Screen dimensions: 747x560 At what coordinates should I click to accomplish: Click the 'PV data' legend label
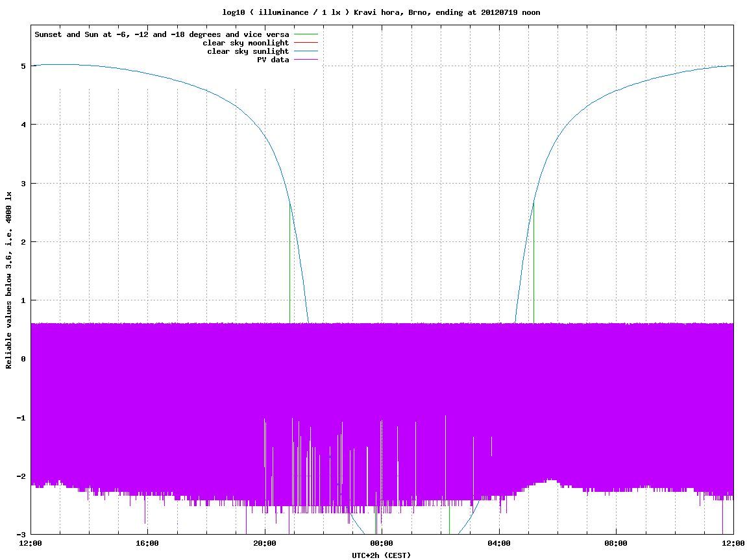[273, 60]
